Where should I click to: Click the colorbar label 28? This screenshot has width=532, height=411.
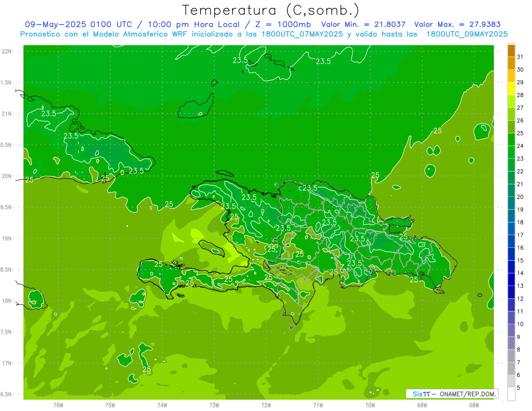pos(520,95)
